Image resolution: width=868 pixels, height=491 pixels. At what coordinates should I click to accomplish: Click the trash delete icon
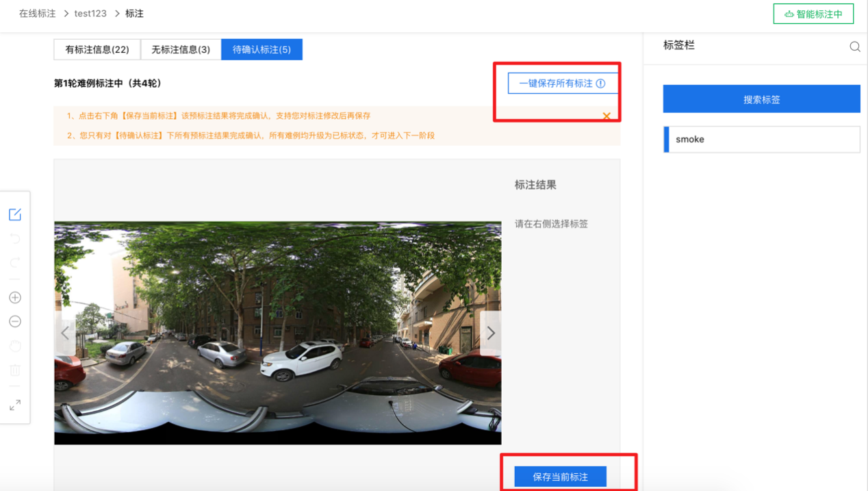15,370
